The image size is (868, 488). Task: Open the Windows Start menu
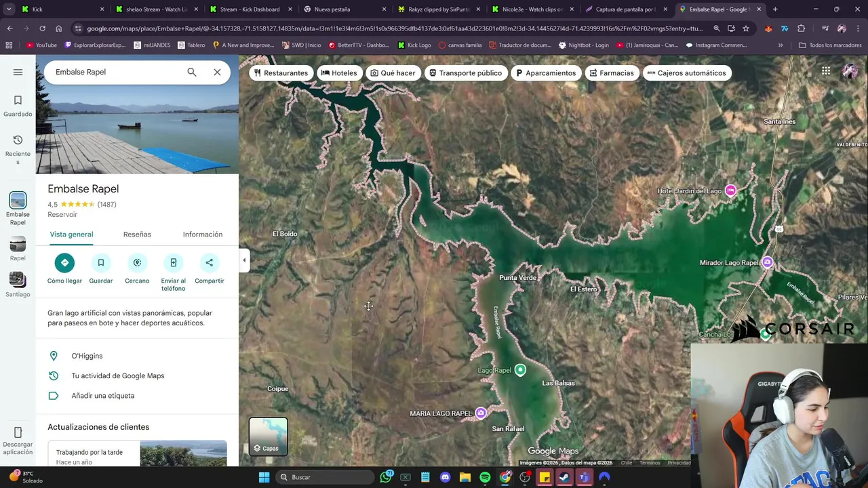[x=264, y=477]
